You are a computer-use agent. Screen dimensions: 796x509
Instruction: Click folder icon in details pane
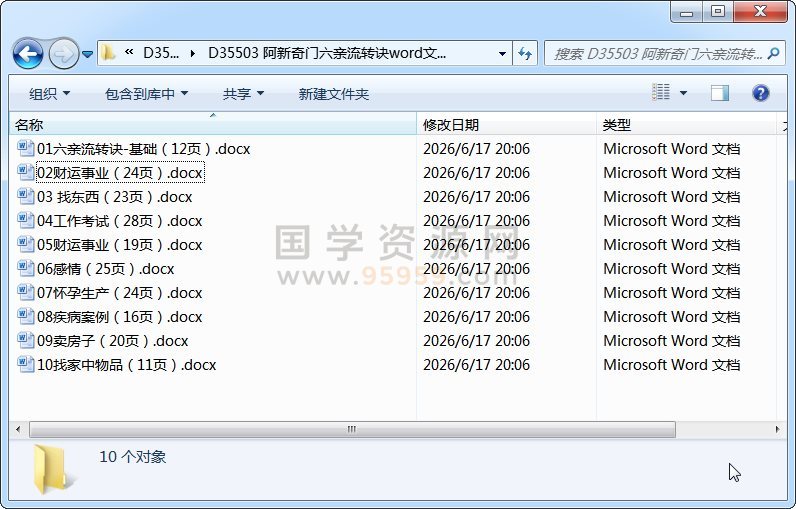(x=53, y=468)
